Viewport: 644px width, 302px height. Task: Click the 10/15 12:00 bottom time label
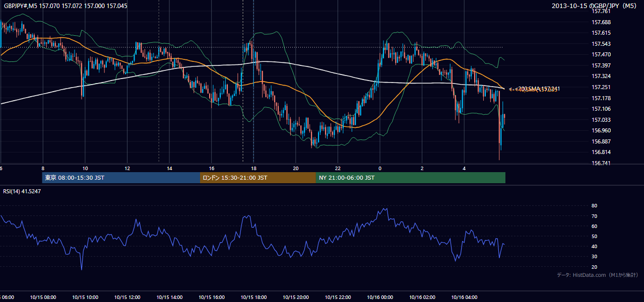coord(127,297)
